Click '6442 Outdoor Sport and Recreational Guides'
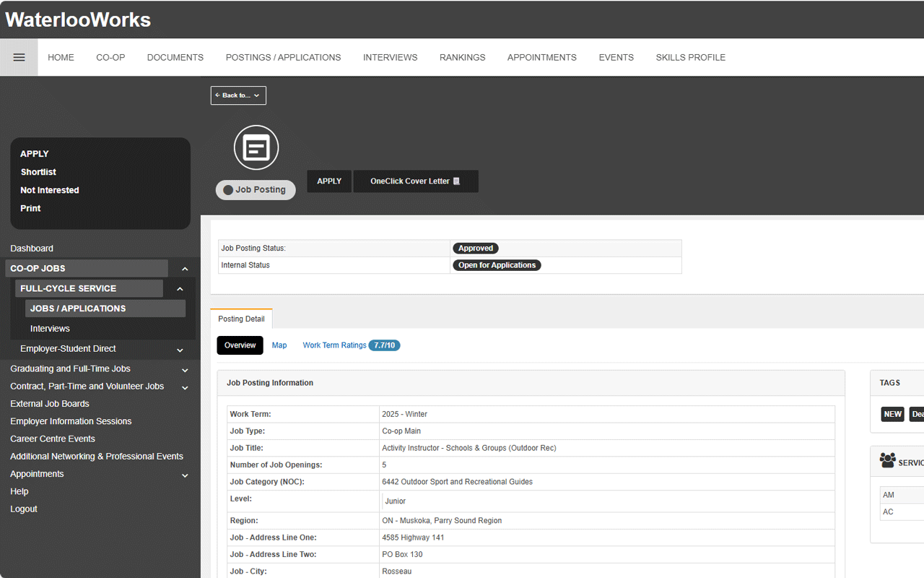 coord(458,482)
